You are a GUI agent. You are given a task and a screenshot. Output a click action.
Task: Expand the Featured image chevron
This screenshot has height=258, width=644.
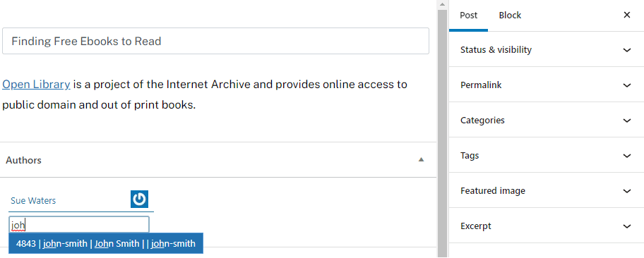pos(627,191)
